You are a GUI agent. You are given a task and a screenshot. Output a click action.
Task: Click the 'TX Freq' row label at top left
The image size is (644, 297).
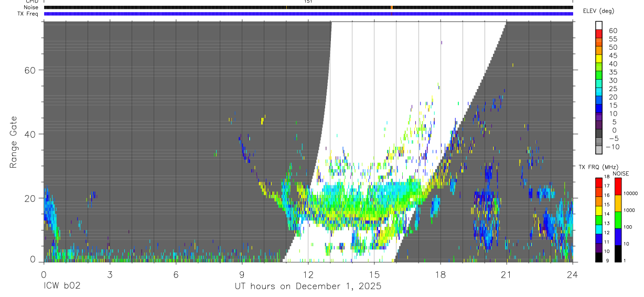click(x=28, y=14)
